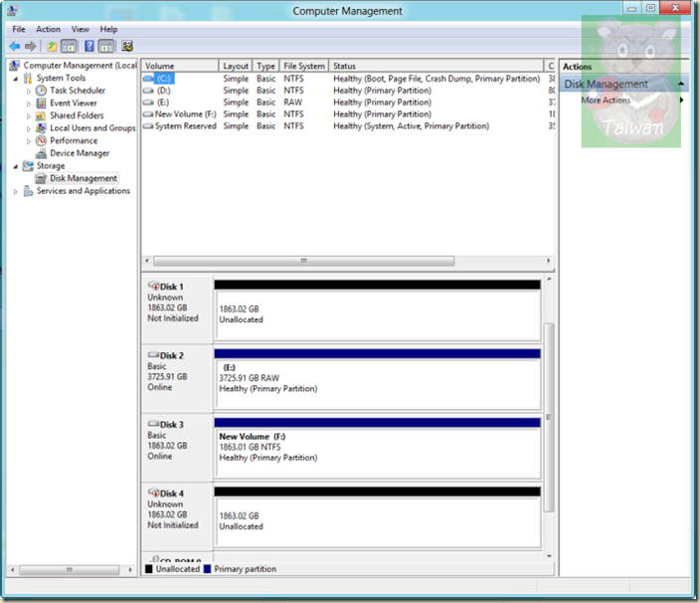The width and height of the screenshot is (700, 603).
Task: Select the Device Manager icon
Action: (41, 153)
